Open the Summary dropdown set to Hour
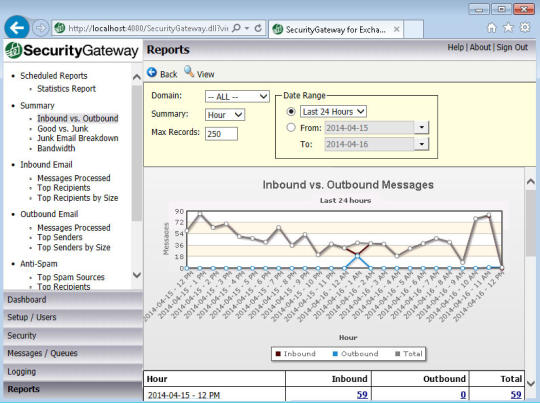 (225, 115)
